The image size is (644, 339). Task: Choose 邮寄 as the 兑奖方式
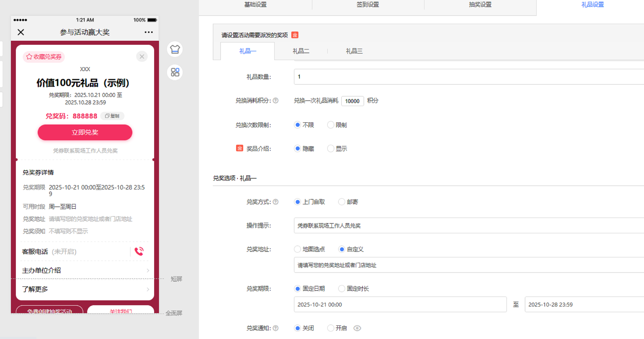click(x=342, y=202)
